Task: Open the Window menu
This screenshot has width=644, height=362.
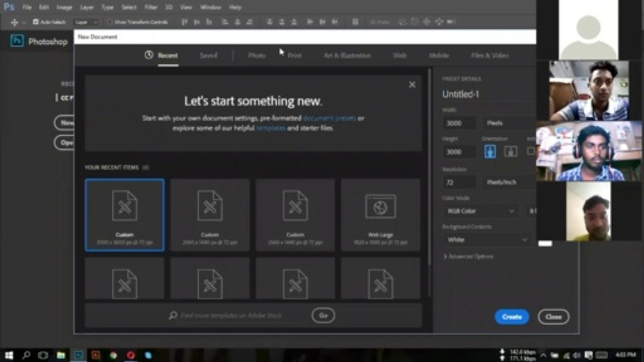Action: pyautogui.click(x=210, y=8)
